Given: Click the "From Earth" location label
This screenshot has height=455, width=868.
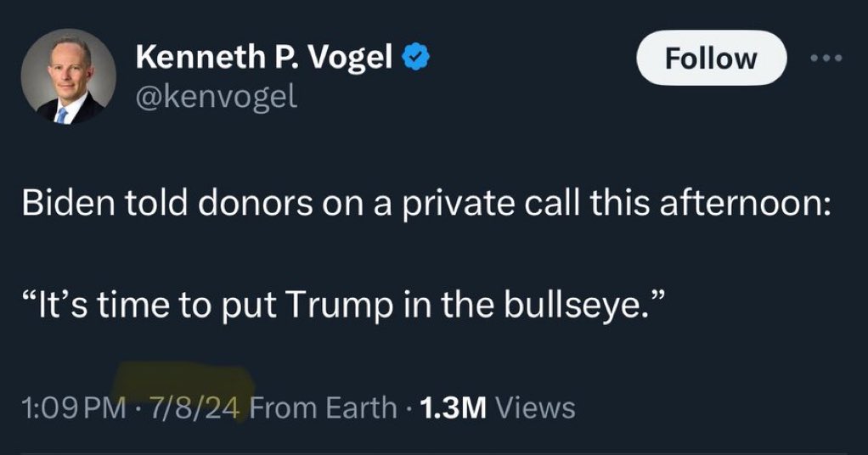Looking at the screenshot, I should pyautogui.click(x=324, y=408).
